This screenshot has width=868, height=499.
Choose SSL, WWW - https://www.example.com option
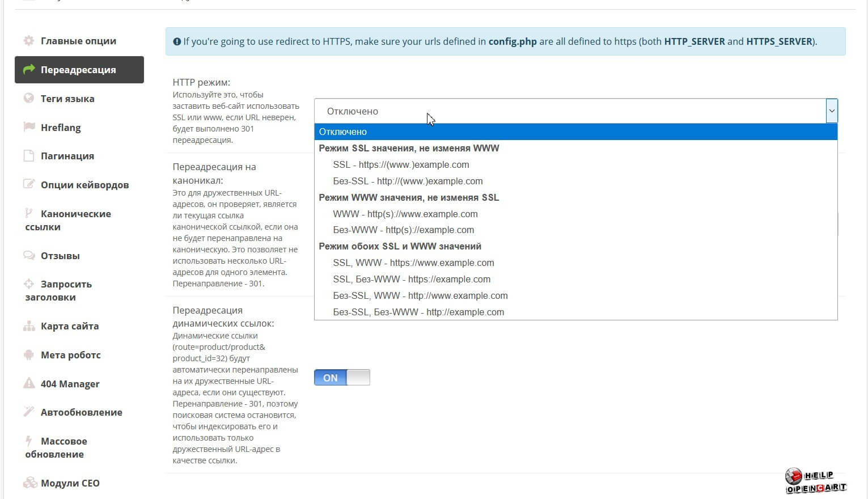413,263
